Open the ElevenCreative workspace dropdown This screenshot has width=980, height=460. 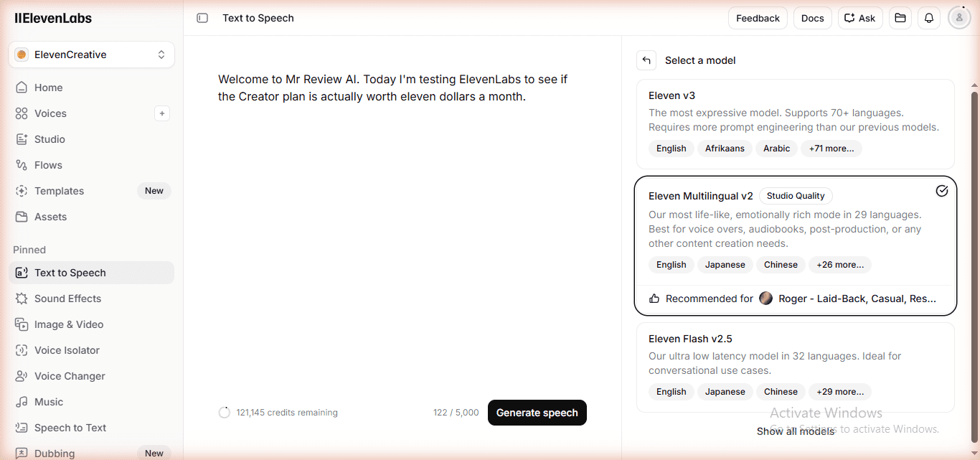coord(91,55)
